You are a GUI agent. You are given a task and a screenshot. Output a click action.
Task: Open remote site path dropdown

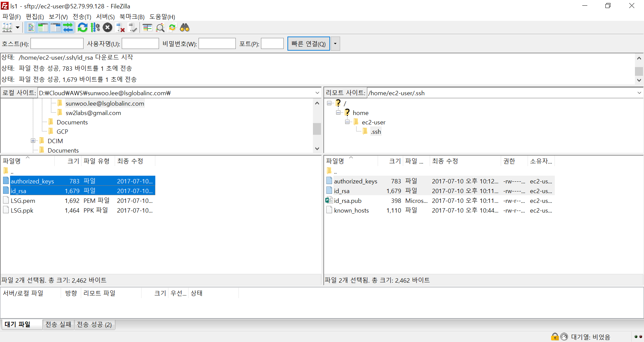tap(639, 93)
